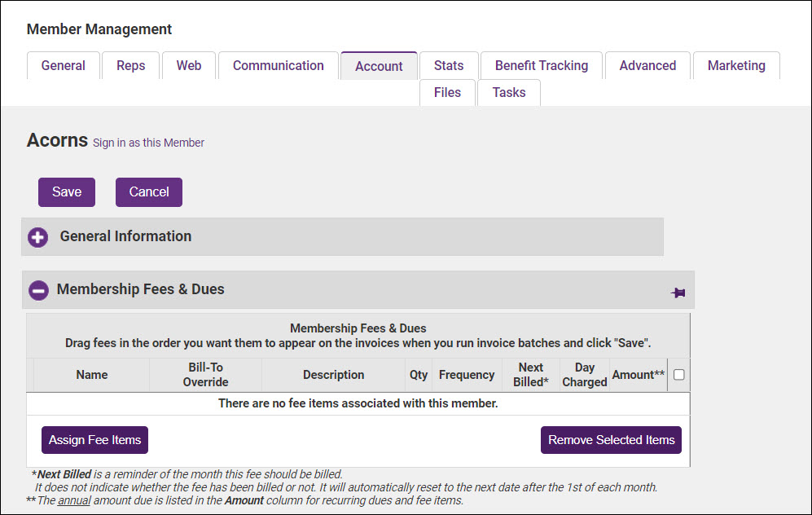
Task: Show the Files tab
Action: [447, 93]
